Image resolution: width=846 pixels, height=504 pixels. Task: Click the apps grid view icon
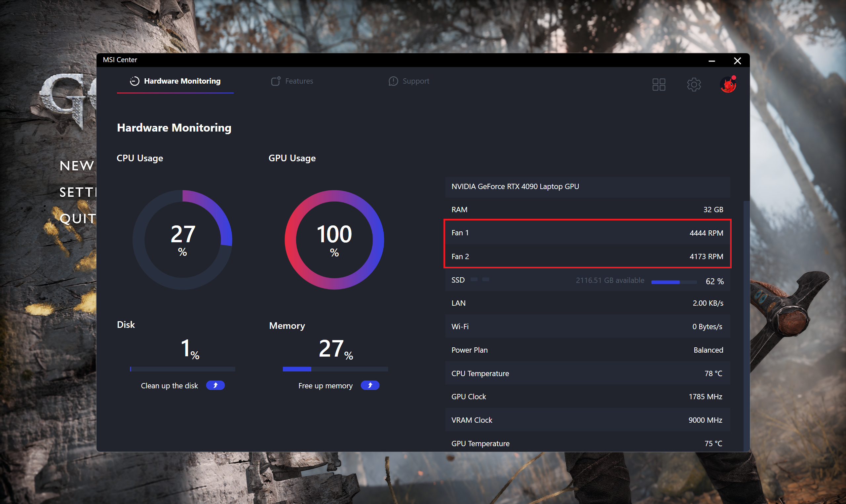tap(659, 85)
